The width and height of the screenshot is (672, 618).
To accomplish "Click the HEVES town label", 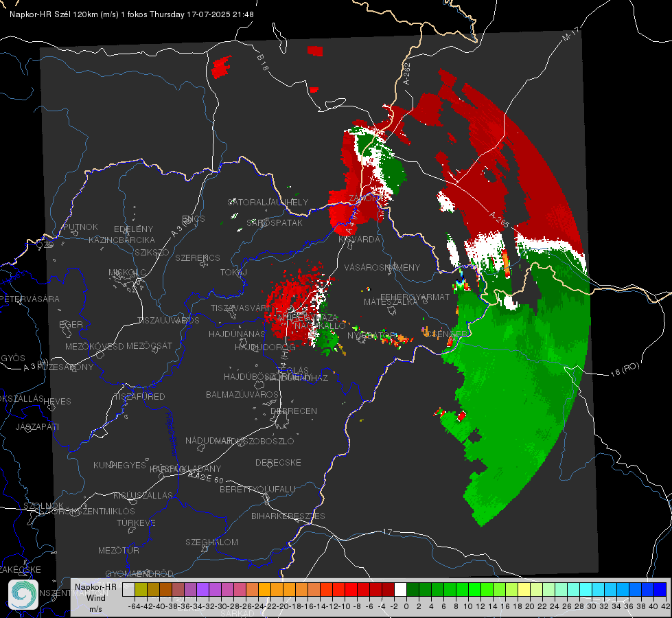I will click(58, 402).
